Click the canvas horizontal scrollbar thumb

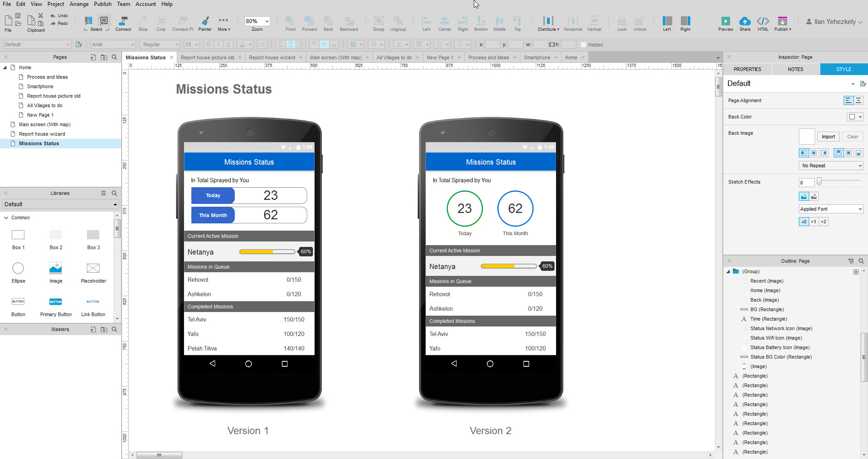[159, 455]
